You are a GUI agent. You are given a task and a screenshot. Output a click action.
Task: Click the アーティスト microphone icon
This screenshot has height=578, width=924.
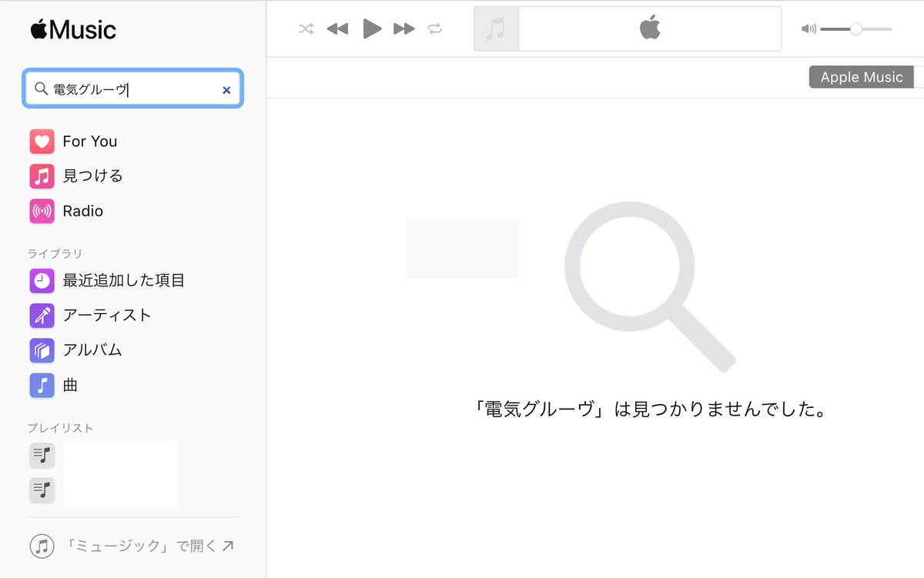pos(42,316)
